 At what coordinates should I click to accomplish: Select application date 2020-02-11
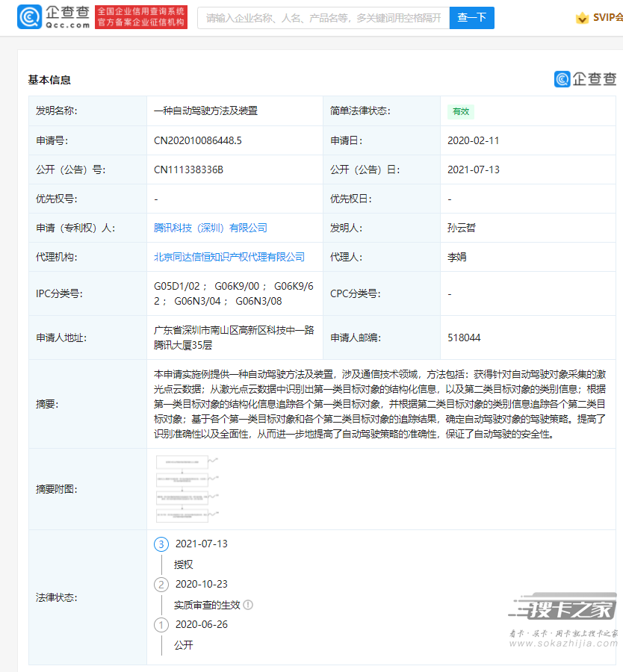click(474, 140)
